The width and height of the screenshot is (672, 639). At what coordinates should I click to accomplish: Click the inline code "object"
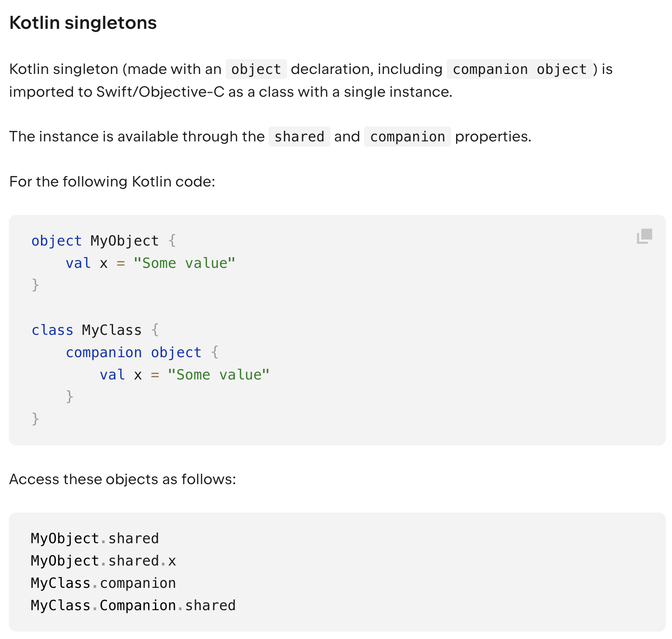point(256,69)
